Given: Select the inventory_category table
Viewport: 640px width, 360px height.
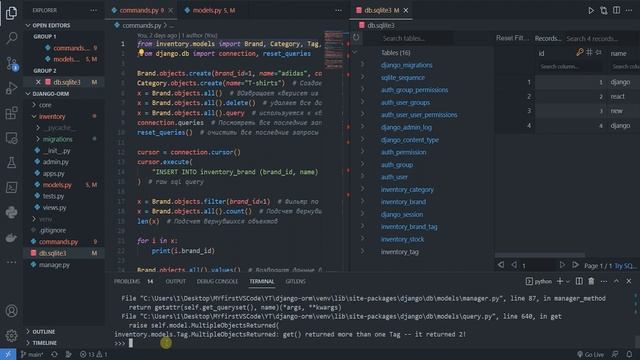Looking at the screenshot, I should [407, 189].
